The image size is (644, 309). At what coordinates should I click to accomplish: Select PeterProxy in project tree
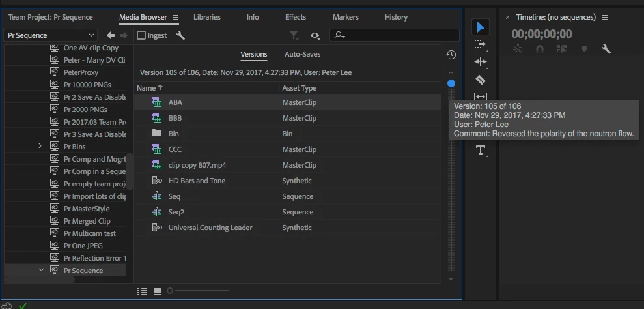(81, 72)
